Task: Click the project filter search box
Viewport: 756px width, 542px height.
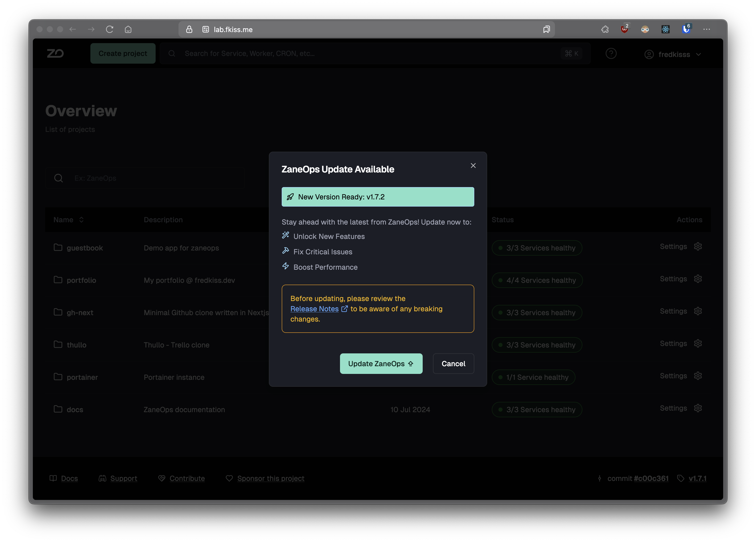Action: coord(145,178)
